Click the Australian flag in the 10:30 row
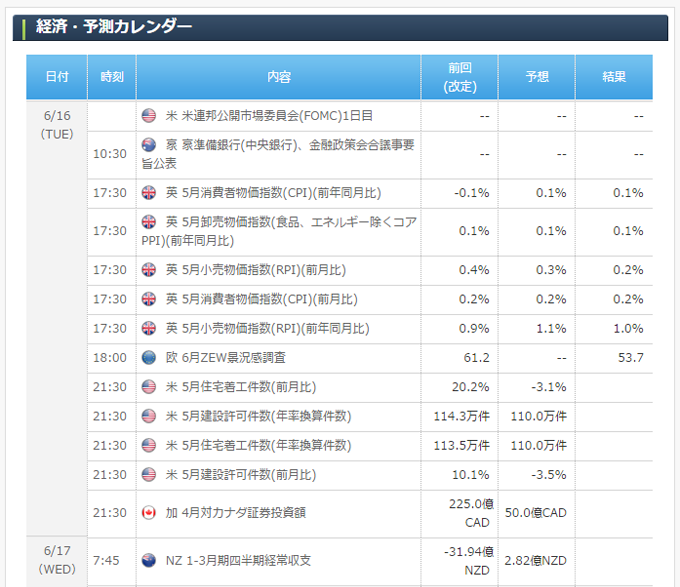Viewport: 680px width, 587px height. tap(150, 144)
